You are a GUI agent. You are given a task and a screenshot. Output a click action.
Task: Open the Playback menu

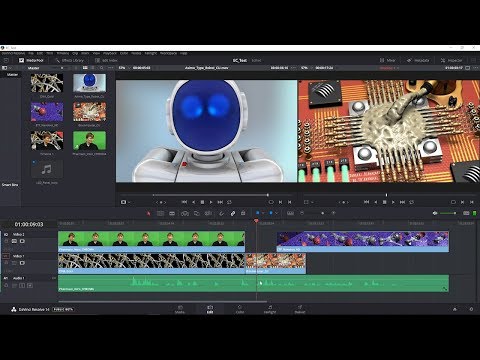click(110, 53)
